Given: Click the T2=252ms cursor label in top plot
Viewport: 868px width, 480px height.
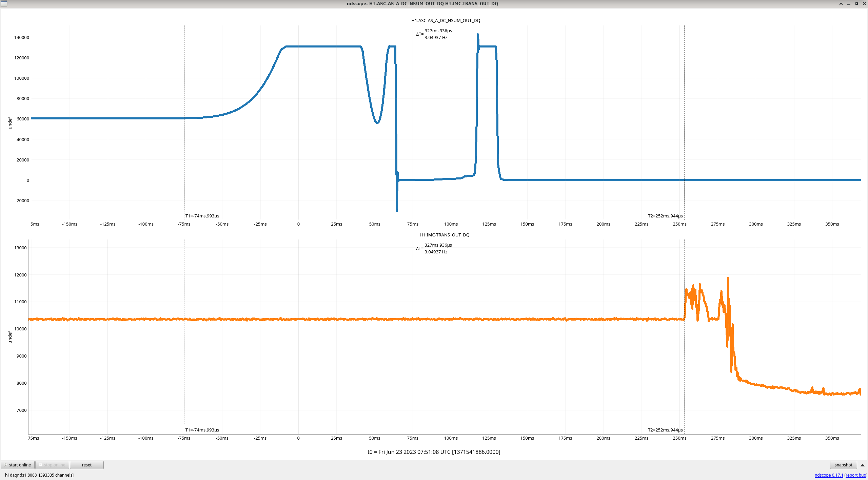Looking at the screenshot, I should (665, 216).
